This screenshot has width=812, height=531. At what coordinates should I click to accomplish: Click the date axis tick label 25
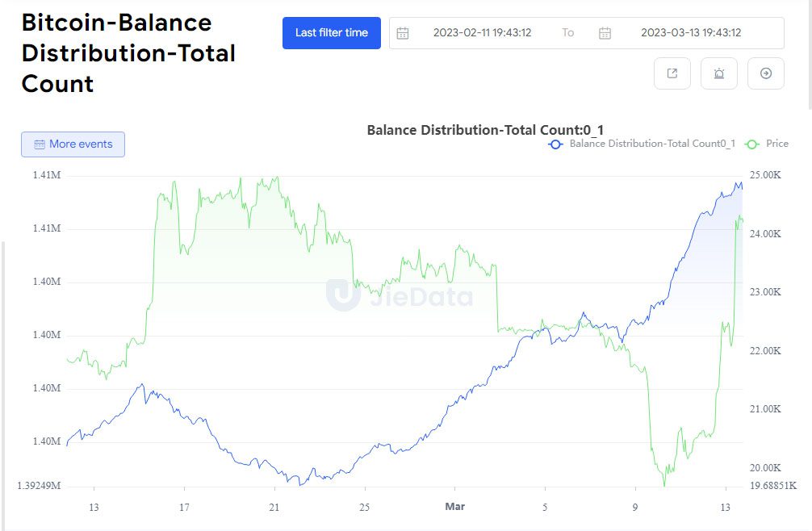(x=365, y=507)
